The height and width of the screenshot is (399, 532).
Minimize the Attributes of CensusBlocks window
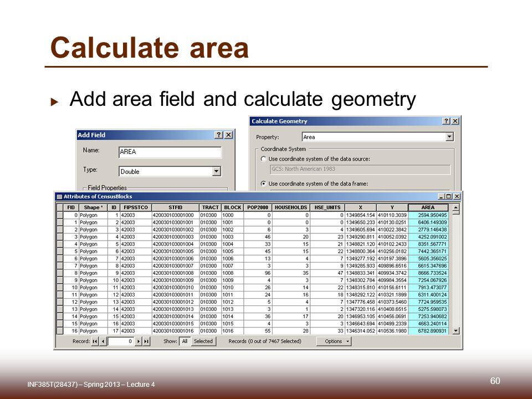(441, 196)
